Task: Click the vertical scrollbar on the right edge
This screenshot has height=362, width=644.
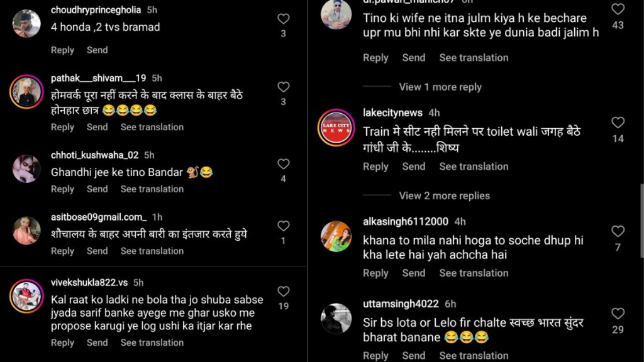Action: (642, 221)
